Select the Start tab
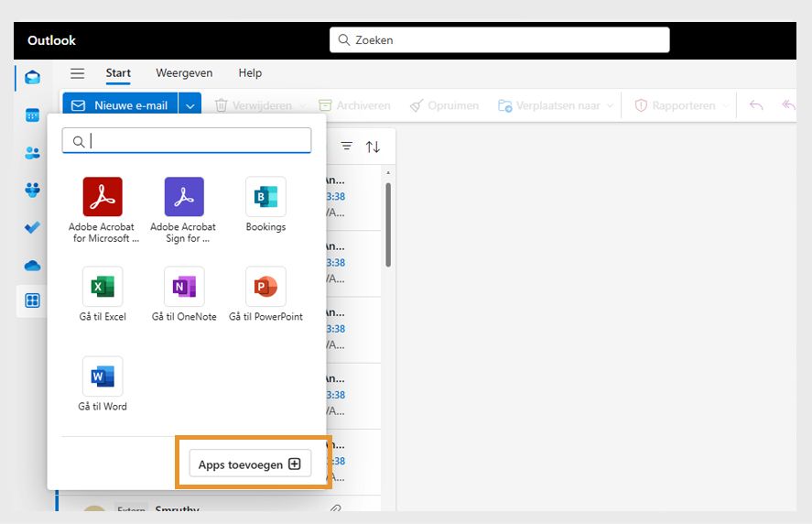The width and height of the screenshot is (812, 524). tap(118, 73)
